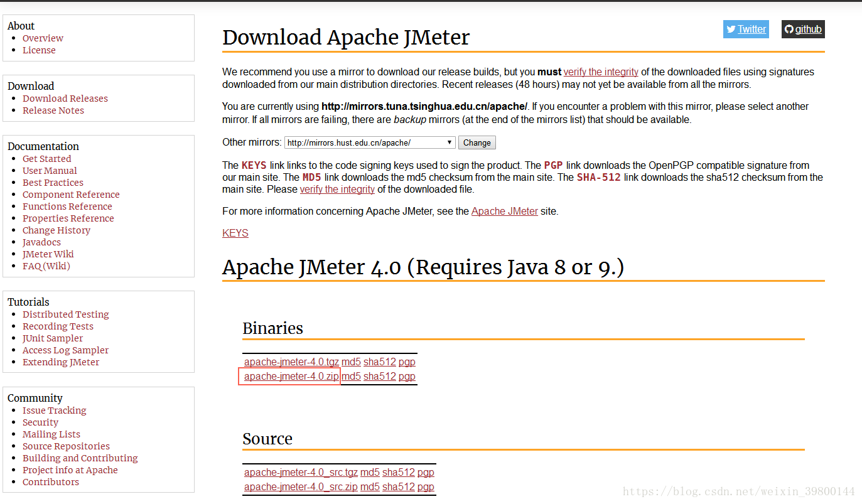Screen dimensions: 862x504
Task: Open the User Manual link
Action: 50,171
